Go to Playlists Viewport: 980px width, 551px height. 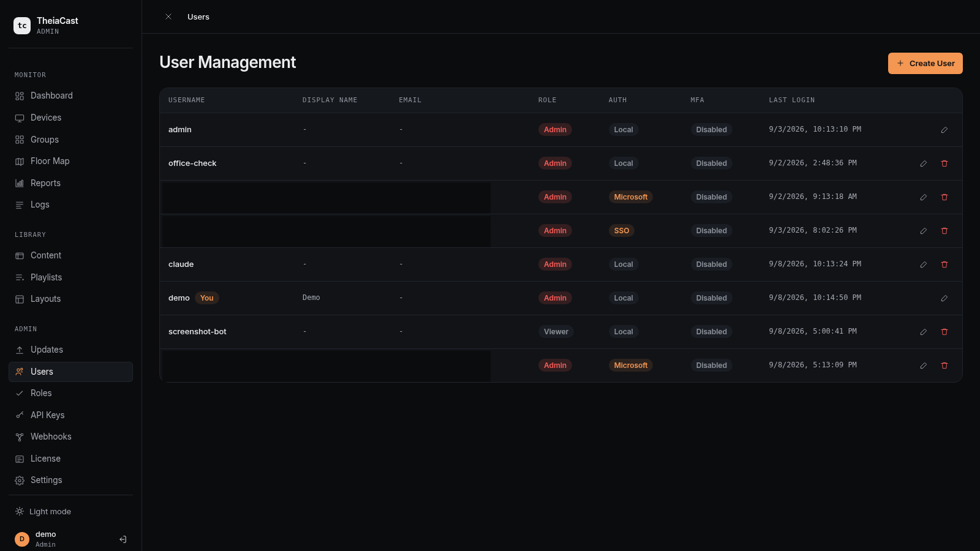(70, 277)
